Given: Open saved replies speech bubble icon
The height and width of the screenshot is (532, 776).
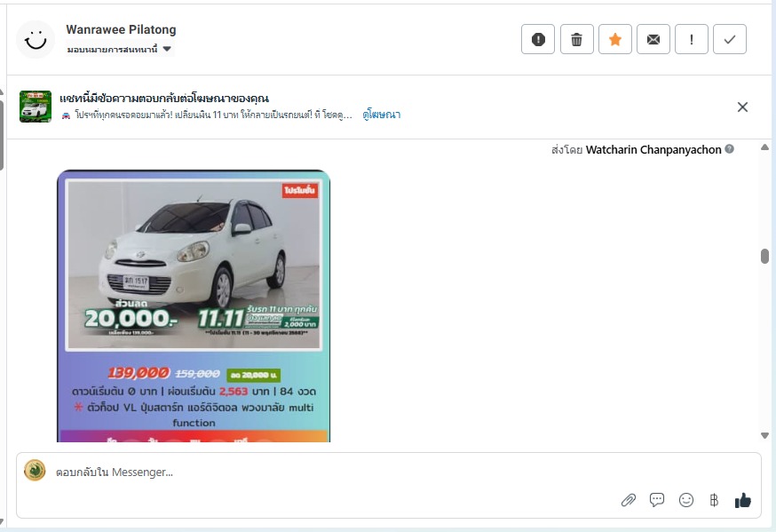Looking at the screenshot, I should (x=657, y=500).
